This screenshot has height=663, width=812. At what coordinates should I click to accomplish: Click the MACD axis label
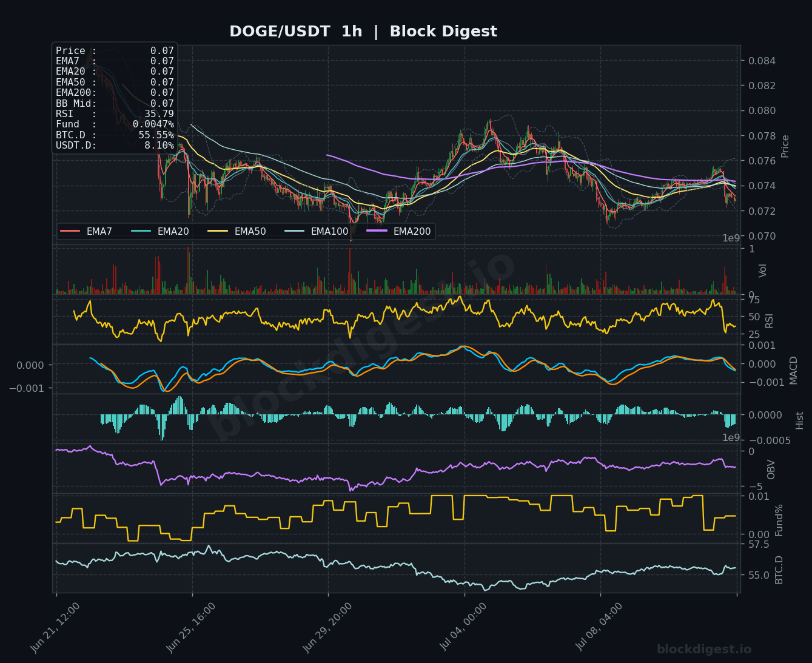pos(794,370)
